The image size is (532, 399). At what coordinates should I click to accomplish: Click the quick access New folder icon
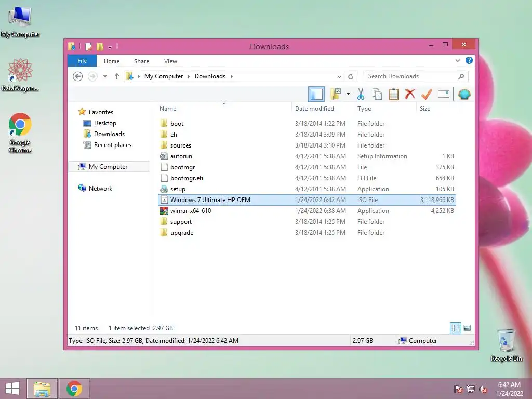100,46
